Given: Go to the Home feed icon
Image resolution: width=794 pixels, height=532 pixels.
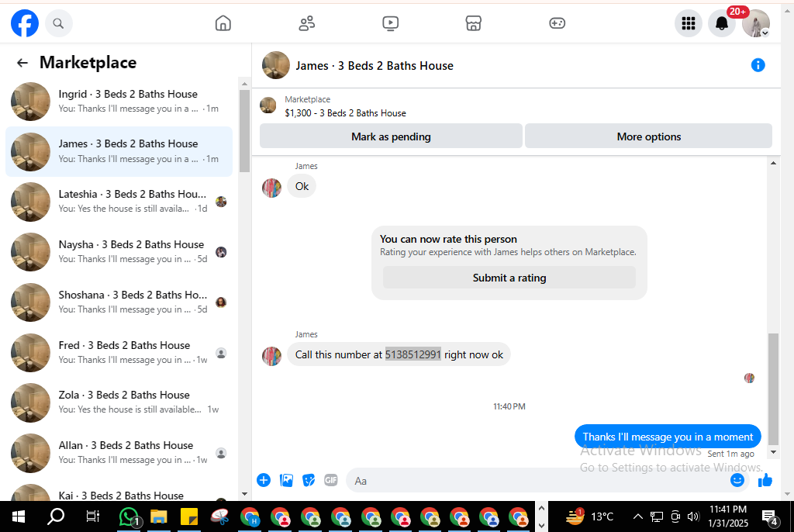Looking at the screenshot, I should (x=223, y=23).
